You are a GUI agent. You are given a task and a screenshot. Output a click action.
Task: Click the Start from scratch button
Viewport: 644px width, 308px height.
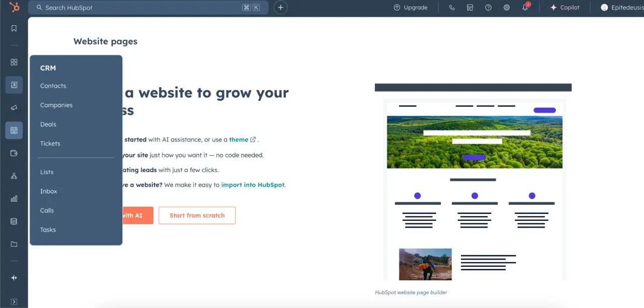click(x=197, y=215)
